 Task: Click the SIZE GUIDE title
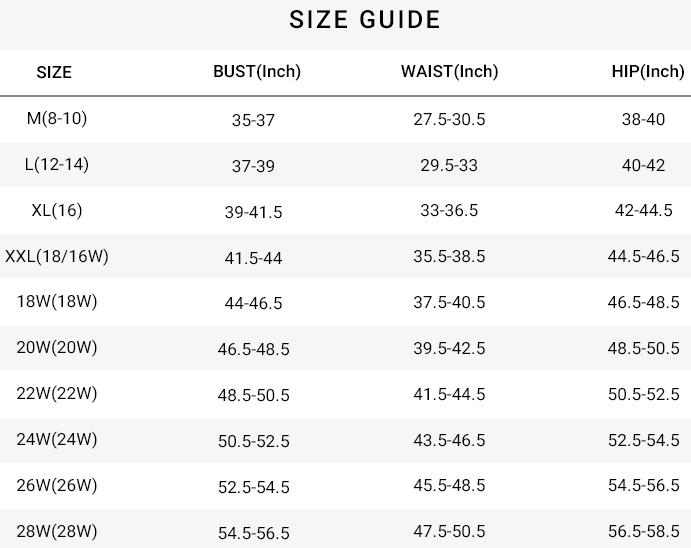point(365,20)
